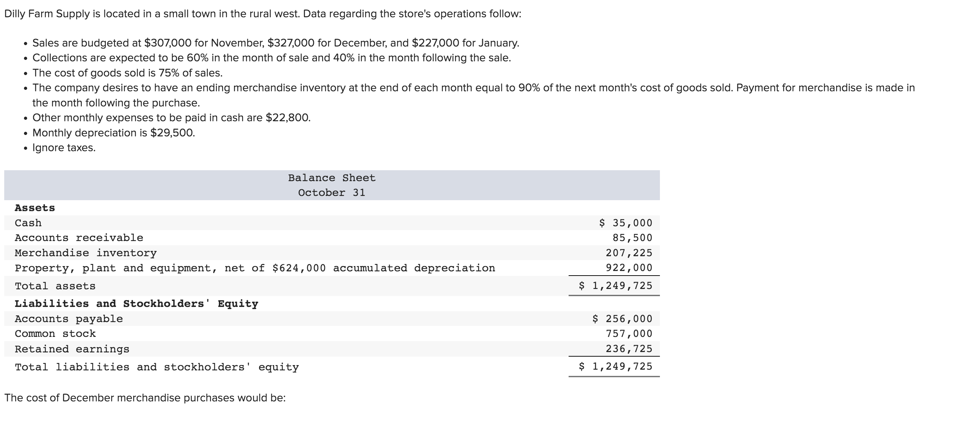Click the Liabilities and Stockholders' Equity heading

pos(136,304)
